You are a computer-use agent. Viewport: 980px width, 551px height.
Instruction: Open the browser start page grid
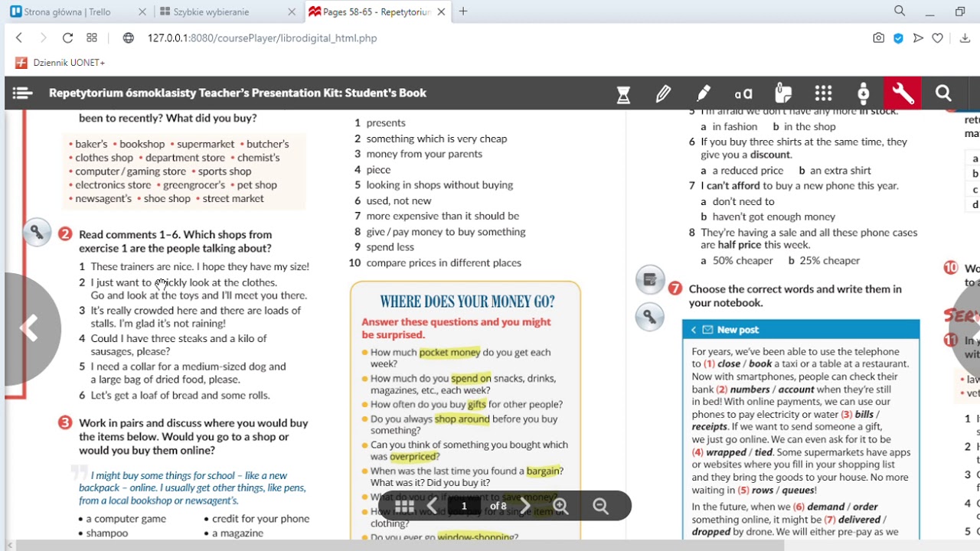tap(92, 38)
